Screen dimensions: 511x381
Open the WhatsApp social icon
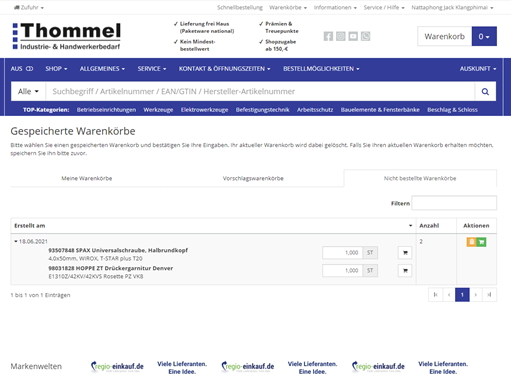pos(365,36)
